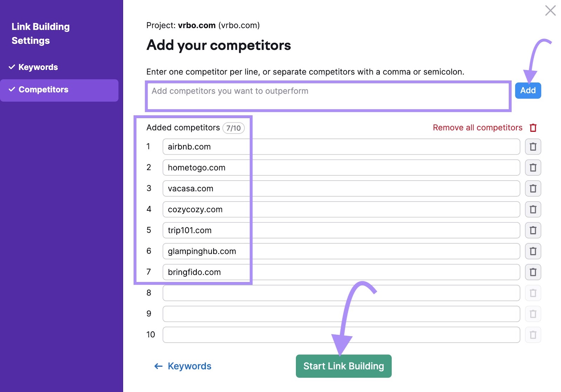The width and height of the screenshot is (561, 392).
Task: Delete bringfido.com from the list
Action: point(533,272)
